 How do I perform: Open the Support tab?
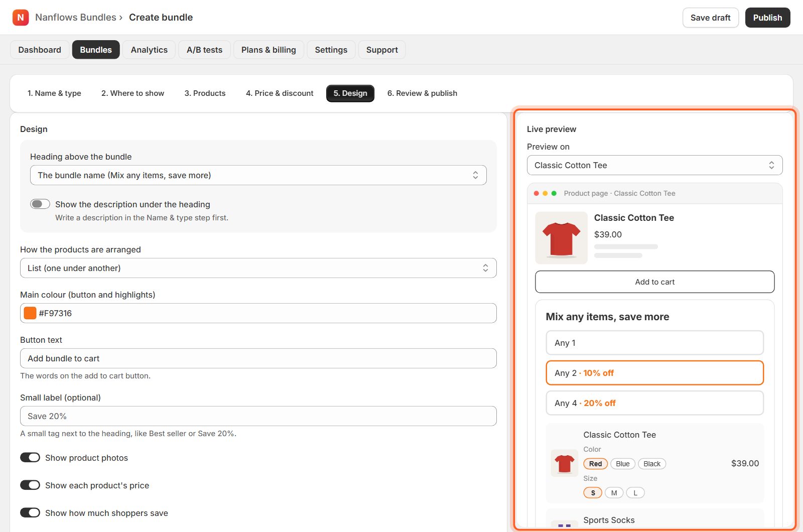[x=382, y=50]
